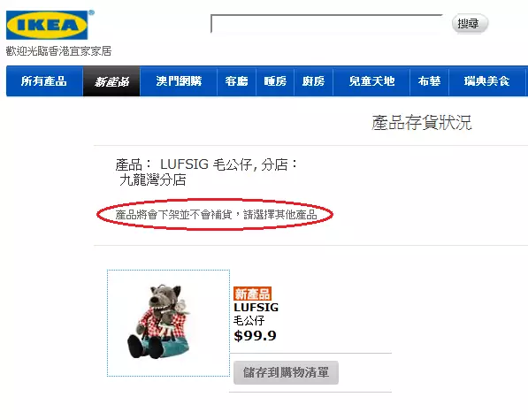Open the 所有產品 menu

click(x=44, y=81)
